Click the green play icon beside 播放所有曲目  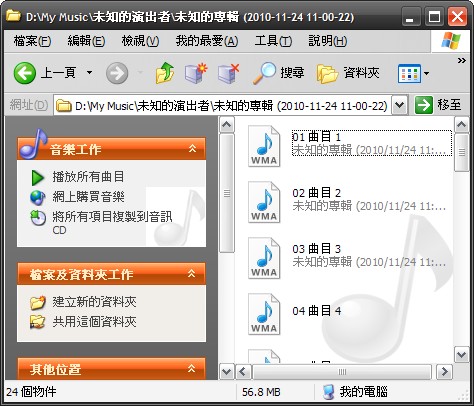pos(38,177)
